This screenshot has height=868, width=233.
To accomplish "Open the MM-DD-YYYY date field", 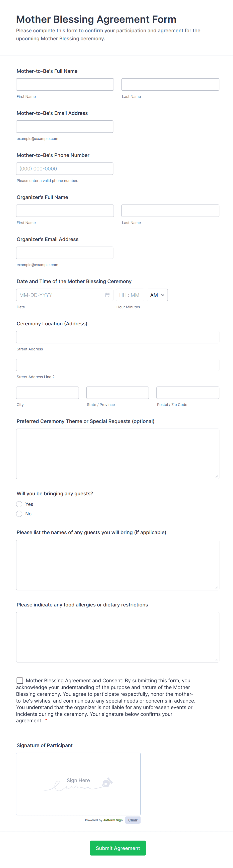I will pos(61,295).
